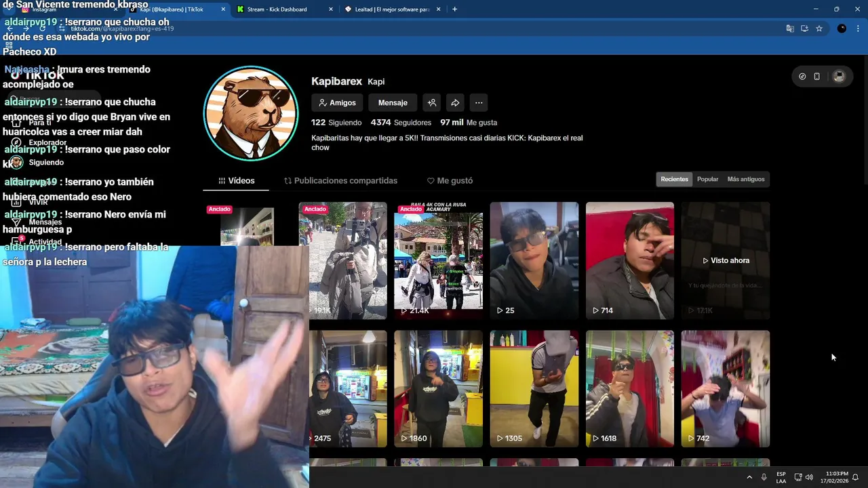Open pinned video with 21.4K views
The height and width of the screenshot is (488, 868).
tap(438, 260)
